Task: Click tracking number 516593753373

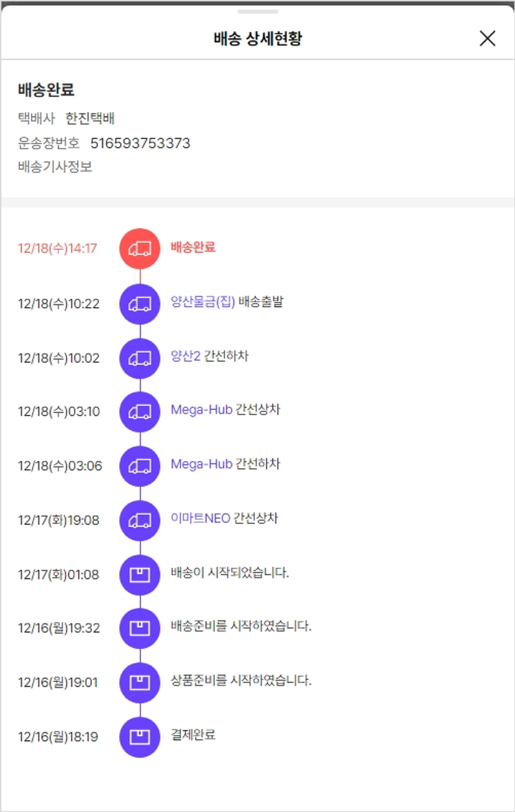Action: [140, 144]
